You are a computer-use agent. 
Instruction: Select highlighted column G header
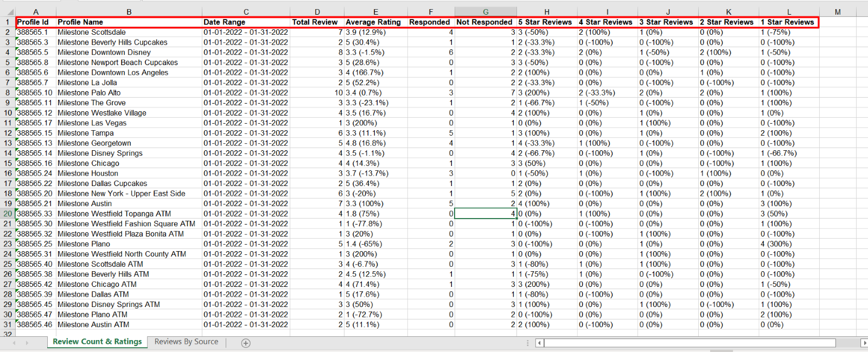486,12
